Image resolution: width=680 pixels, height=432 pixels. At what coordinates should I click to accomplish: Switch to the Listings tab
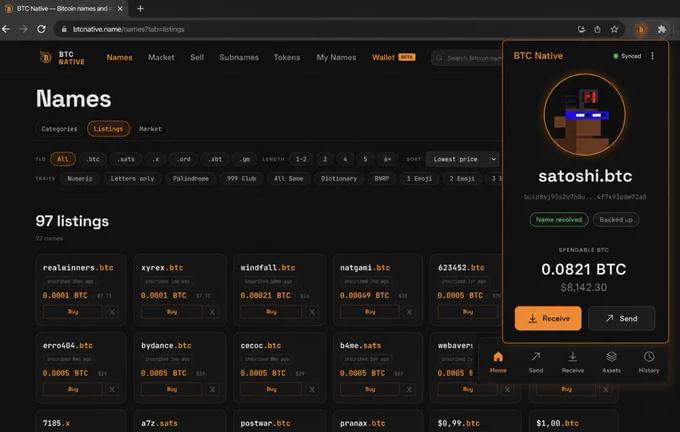(x=108, y=129)
